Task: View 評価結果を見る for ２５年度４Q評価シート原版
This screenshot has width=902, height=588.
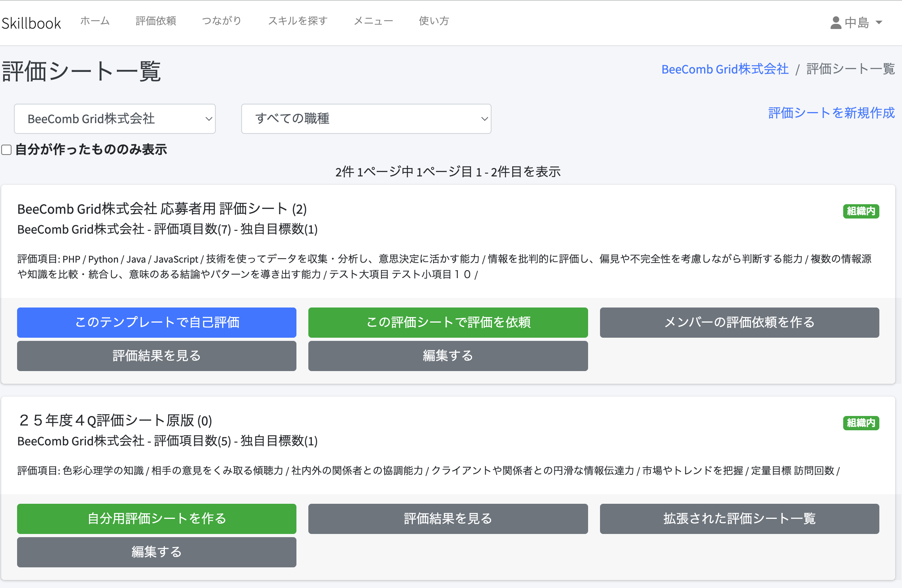Action: [x=448, y=519]
